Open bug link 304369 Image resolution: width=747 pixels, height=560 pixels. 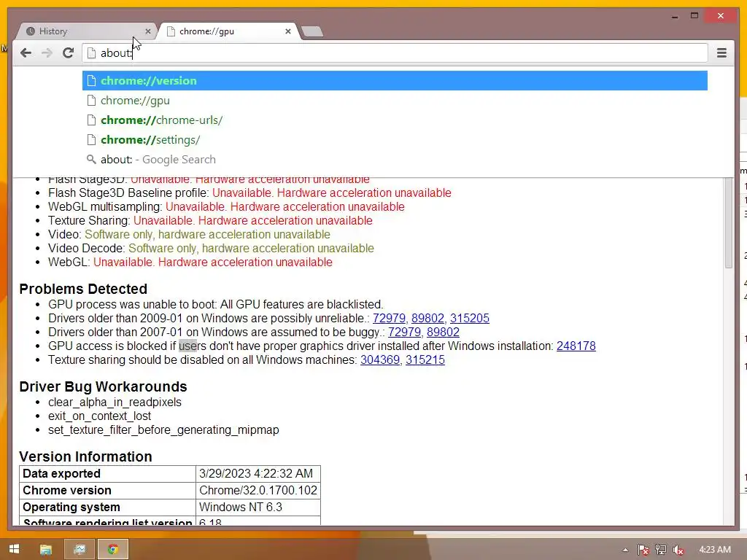tap(379, 359)
